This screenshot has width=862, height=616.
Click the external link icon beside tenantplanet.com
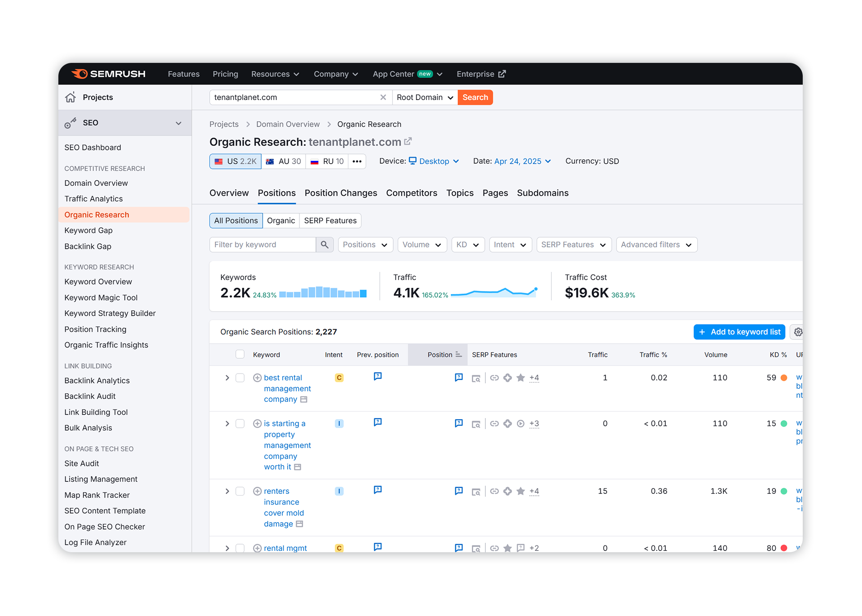pyautogui.click(x=408, y=141)
